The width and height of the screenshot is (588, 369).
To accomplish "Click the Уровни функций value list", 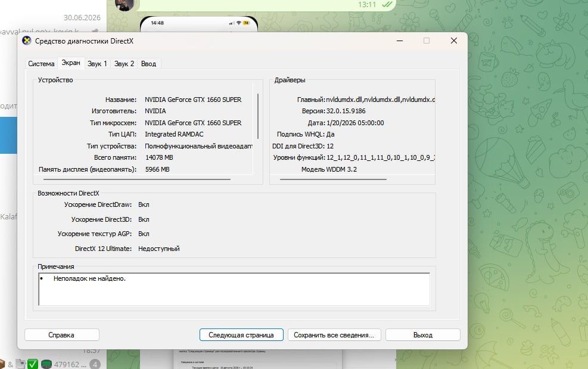I will 380,157.
